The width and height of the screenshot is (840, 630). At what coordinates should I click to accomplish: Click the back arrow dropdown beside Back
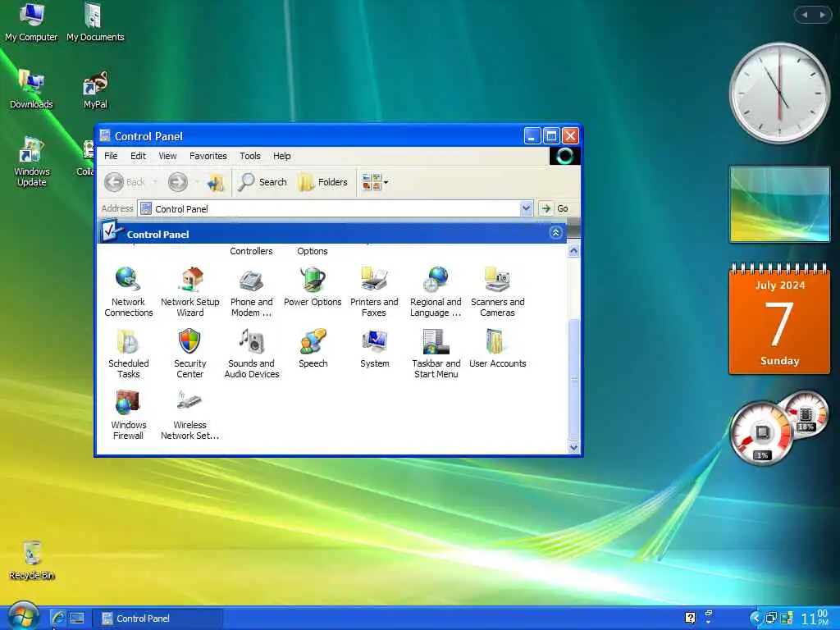tap(155, 182)
